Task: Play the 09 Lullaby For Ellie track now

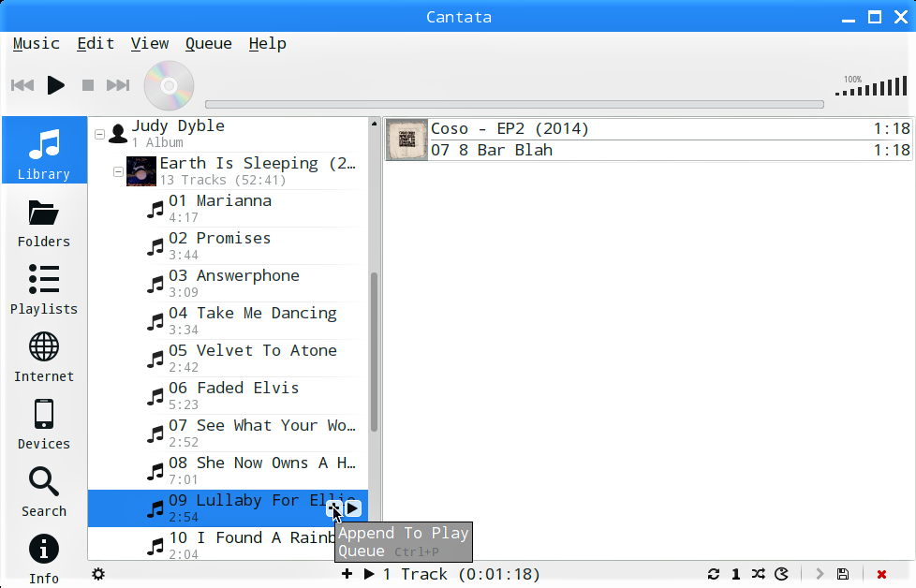Action: pos(353,508)
